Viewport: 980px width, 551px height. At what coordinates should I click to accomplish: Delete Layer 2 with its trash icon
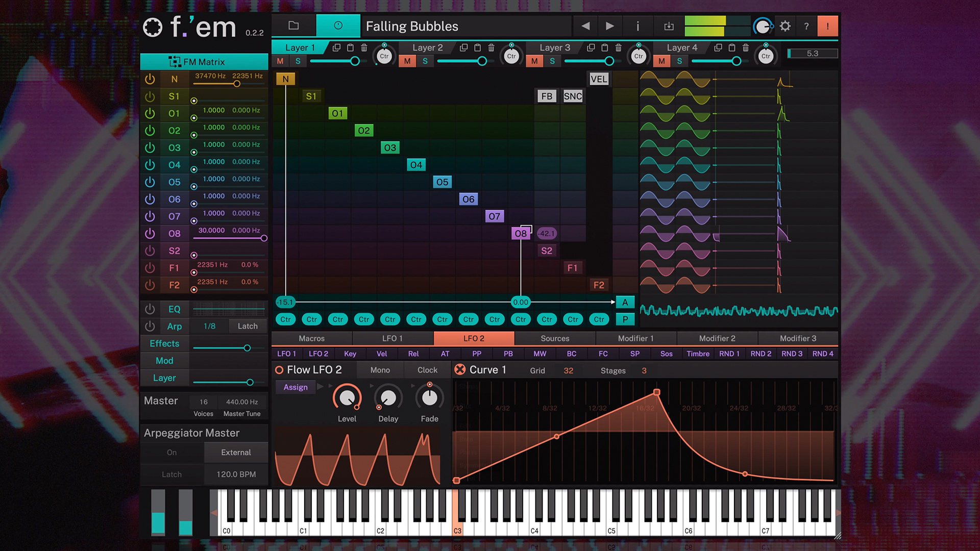point(491,47)
